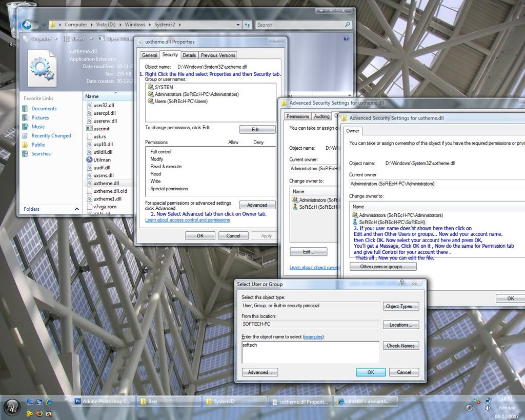This screenshot has height=420, width=525.
Task: Click the object name text box containing softech
Action: [x=310, y=352]
